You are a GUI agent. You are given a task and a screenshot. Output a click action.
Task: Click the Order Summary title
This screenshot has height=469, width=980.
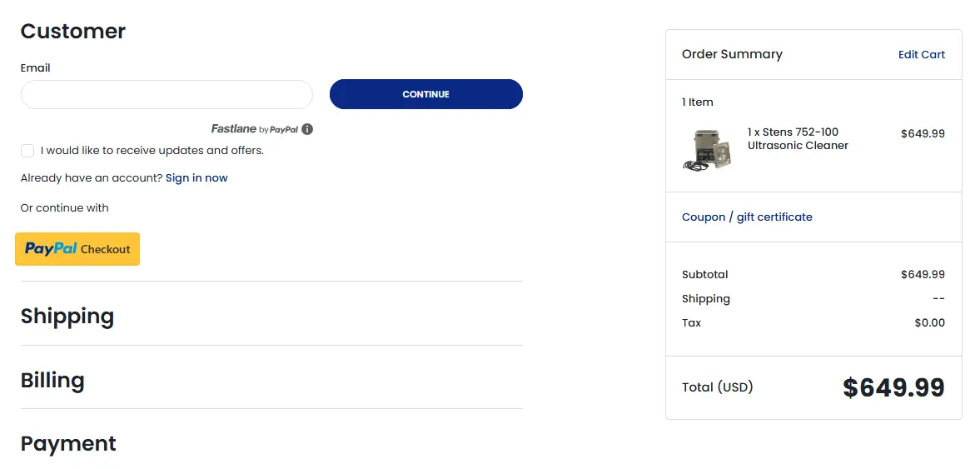click(732, 54)
